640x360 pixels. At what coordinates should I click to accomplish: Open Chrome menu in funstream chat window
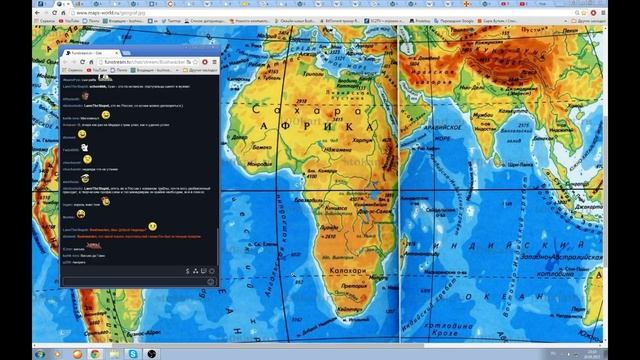214,62
